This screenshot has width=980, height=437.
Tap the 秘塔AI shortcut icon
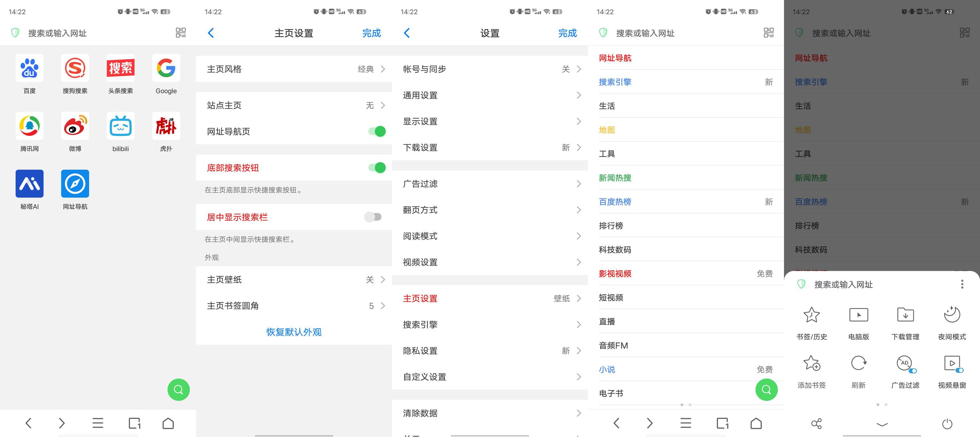[x=29, y=184]
